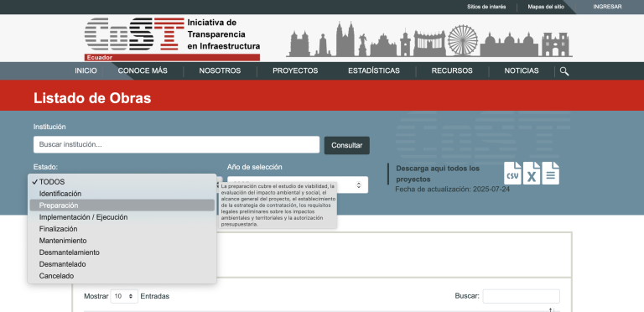This screenshot has height=312, width=644.
Task: Select Cancelado in the Estado list
Action: 122,276
